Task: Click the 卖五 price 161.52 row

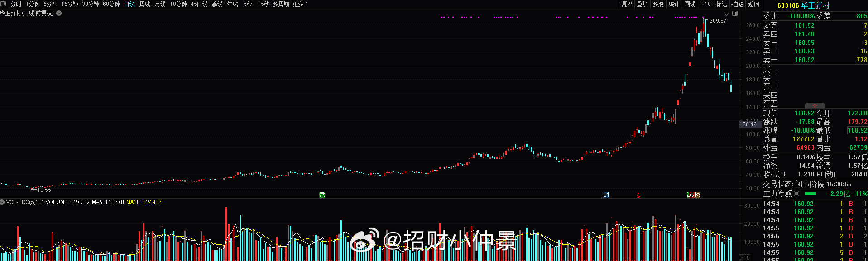Action: (815, 25)
